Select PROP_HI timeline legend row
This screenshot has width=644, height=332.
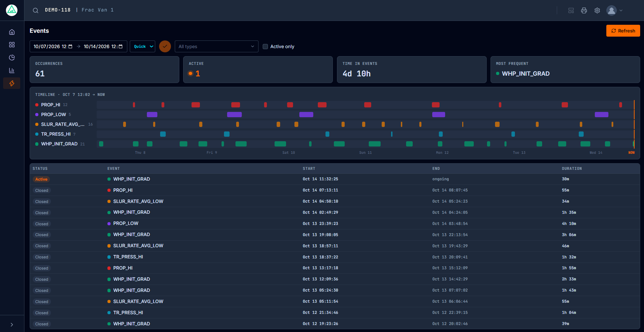click(51, 105)
